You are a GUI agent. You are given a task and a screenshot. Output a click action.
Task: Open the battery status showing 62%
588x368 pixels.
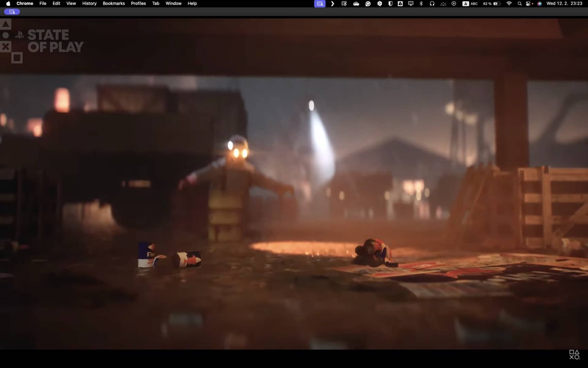point(492,3)
